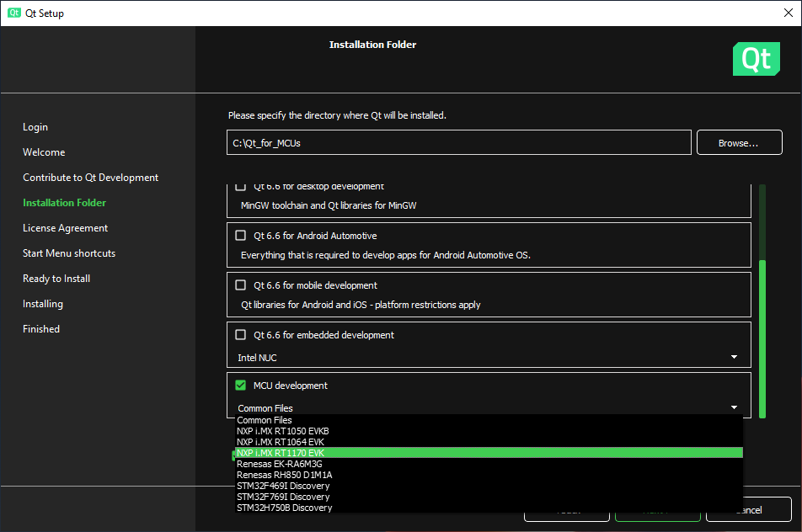
Task: Pick Renesas EK-RA6M3G from the list
Action: tap(280, 464)
